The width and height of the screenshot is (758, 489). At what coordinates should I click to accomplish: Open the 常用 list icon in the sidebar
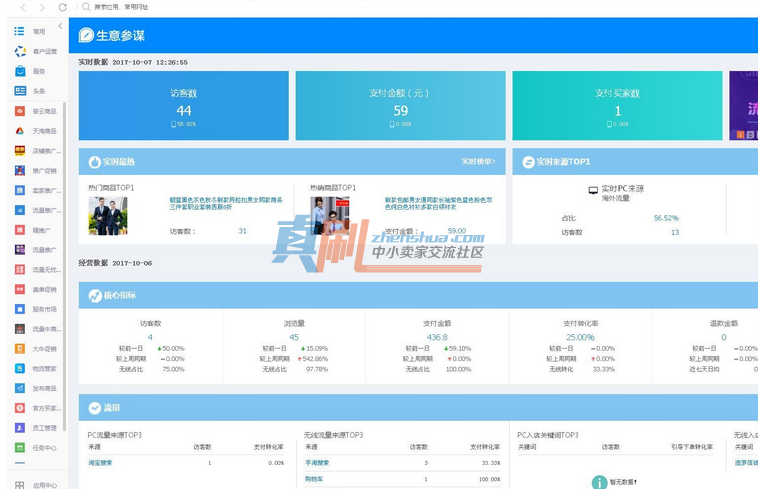point(19,31)
